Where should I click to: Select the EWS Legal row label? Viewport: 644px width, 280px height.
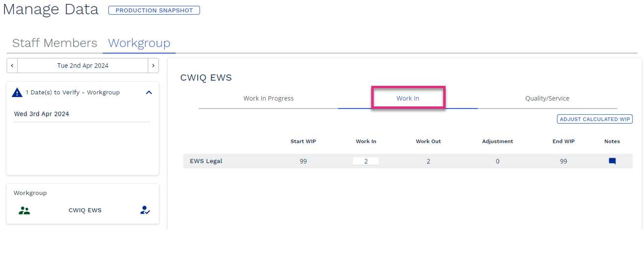click(206, 161)
